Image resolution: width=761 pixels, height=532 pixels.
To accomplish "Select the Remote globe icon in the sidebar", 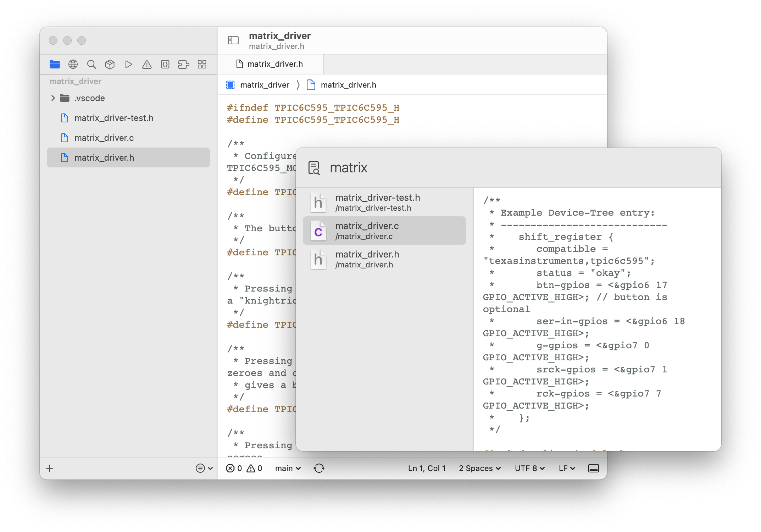I will coord(73,64).
